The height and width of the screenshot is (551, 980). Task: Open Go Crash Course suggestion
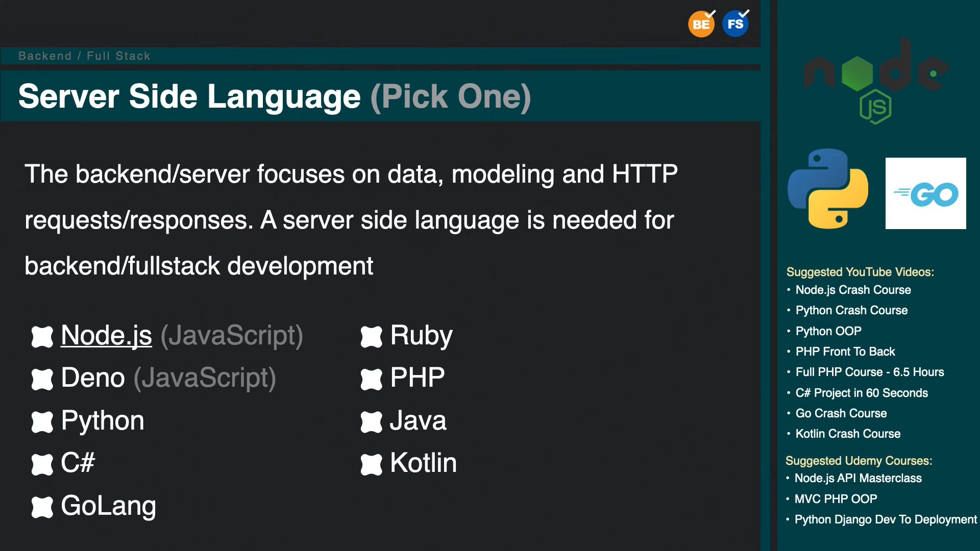point(841,413)
